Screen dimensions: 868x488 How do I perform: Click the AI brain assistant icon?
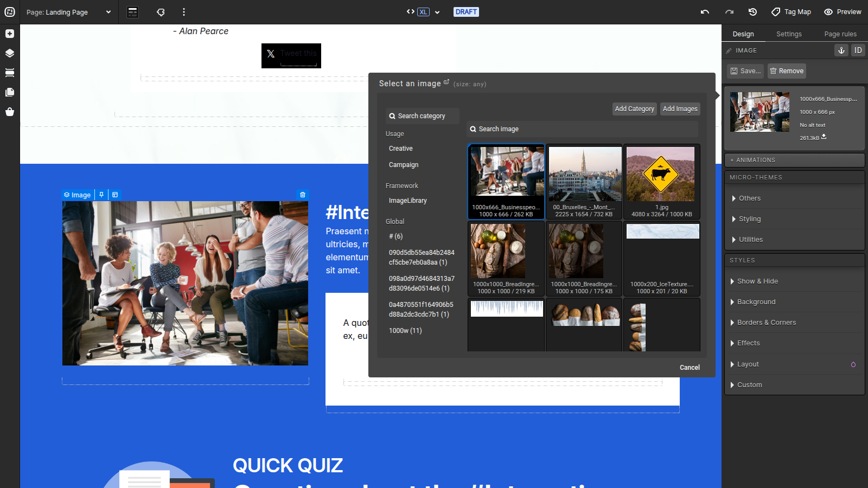click(161, 12)
